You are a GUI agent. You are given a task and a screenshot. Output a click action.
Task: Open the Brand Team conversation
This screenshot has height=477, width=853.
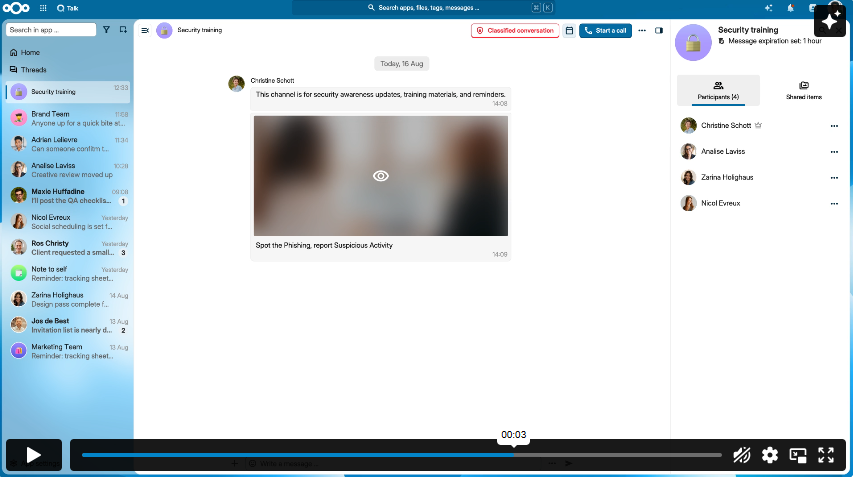[68, 118]
